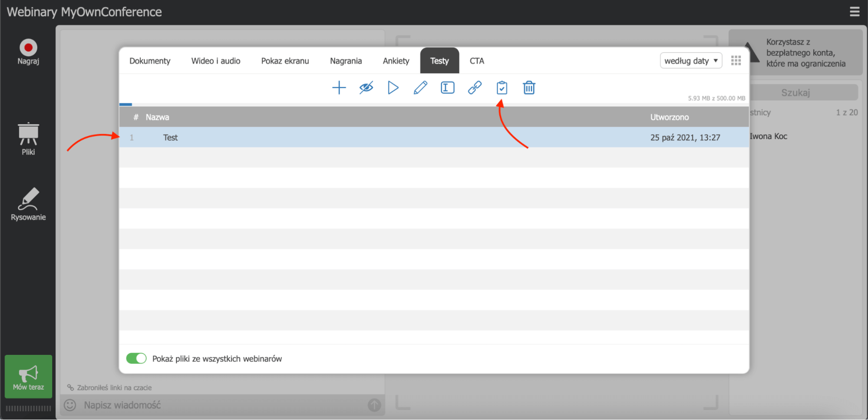The image size is (868, 420).
Task: Edit the test with pencil icon
Action: (420, 88)
